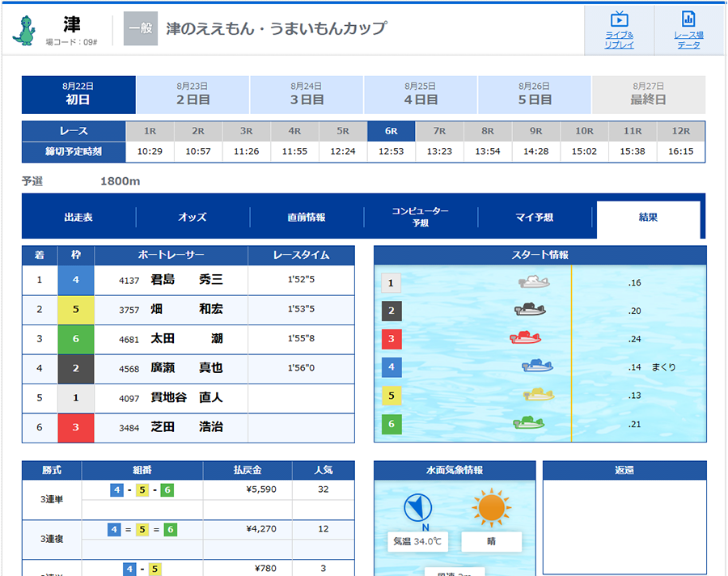The image size is (728, 576).
Task: Click racer 太田 潮 name
Action: pos(187,339)
